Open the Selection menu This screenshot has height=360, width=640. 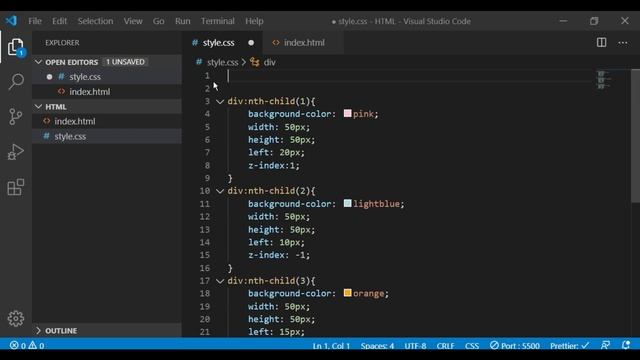click(x=95, y=21)
